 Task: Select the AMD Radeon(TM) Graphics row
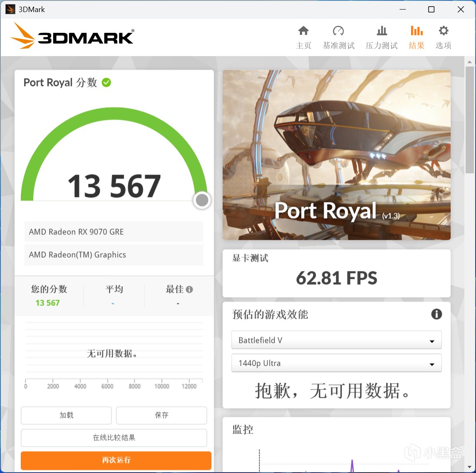114,255
